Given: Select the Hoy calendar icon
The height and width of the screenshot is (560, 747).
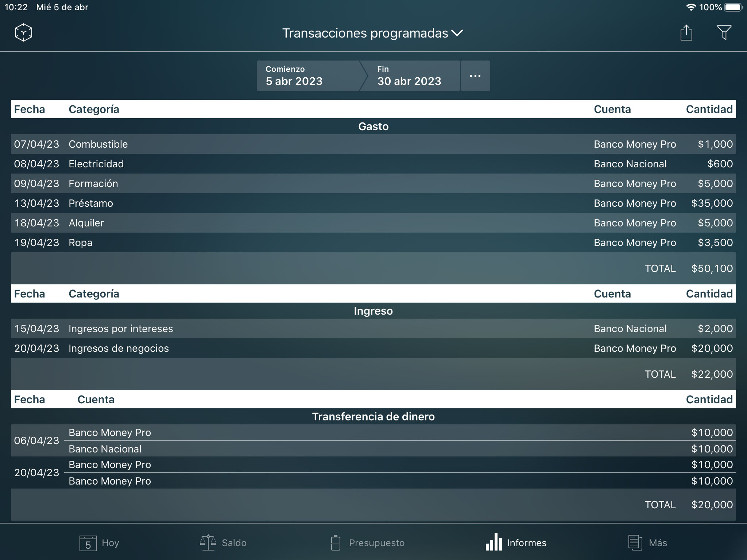Looking at the screenshot, I should click(89, 542).
